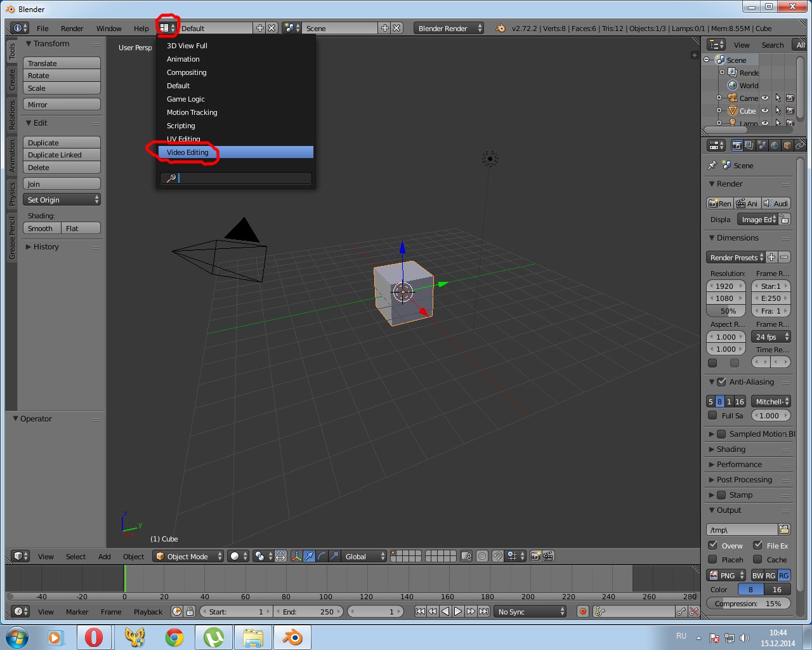Click the Compression 15% slider
Screen dimensions: 812x650
pos(749,603)
